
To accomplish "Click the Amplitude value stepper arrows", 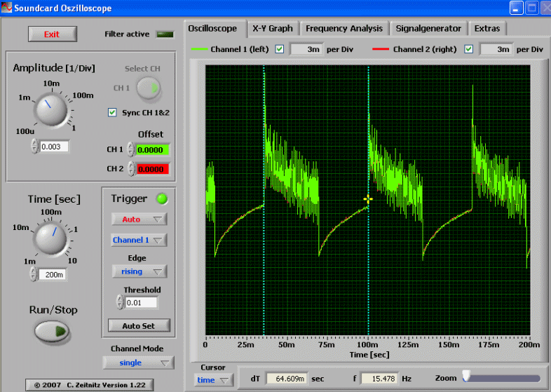I will [34, 147].
